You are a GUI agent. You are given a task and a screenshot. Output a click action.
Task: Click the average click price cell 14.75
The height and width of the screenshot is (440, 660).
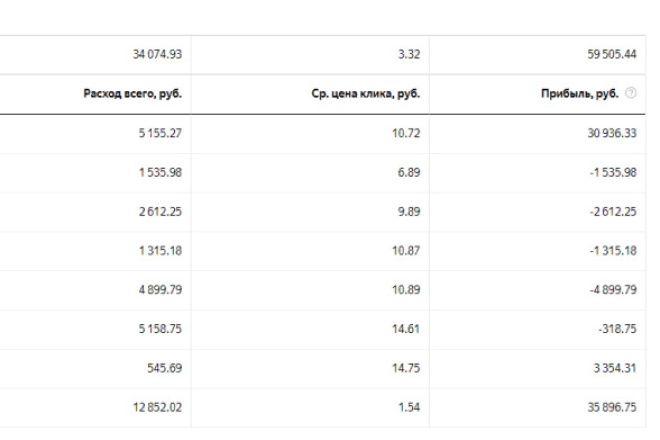click(x=406, y=368)
